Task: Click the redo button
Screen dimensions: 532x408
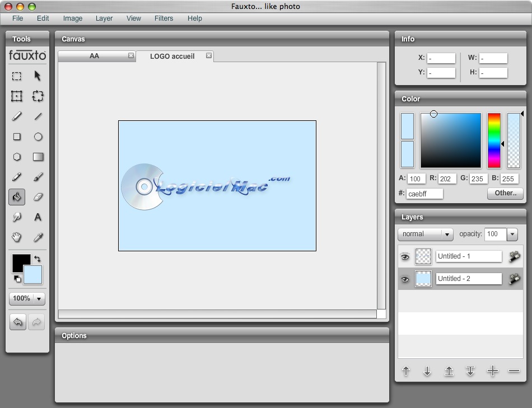Action: [36, 322]
